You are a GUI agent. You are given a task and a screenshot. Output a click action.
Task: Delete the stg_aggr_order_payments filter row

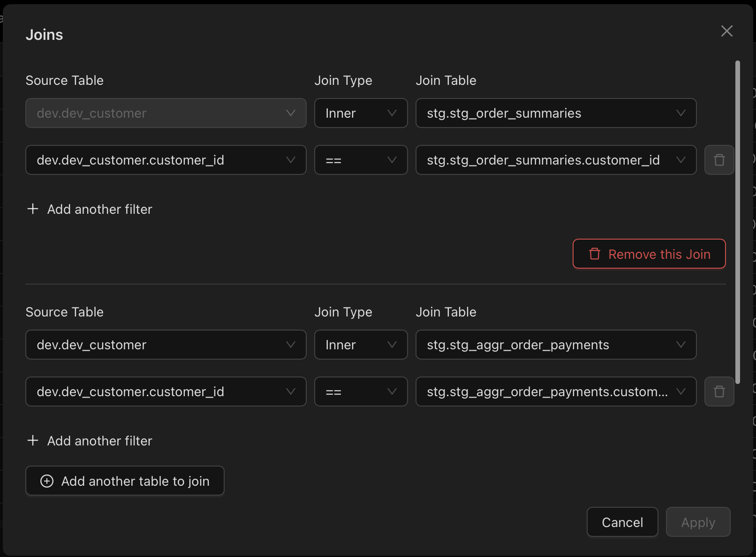(719, 391)
